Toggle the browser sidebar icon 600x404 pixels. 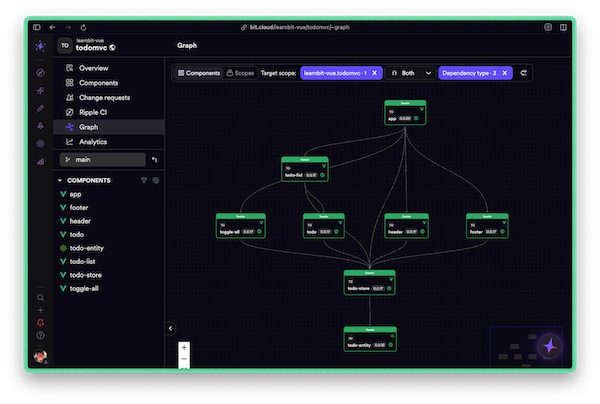(x=37, y=27)
